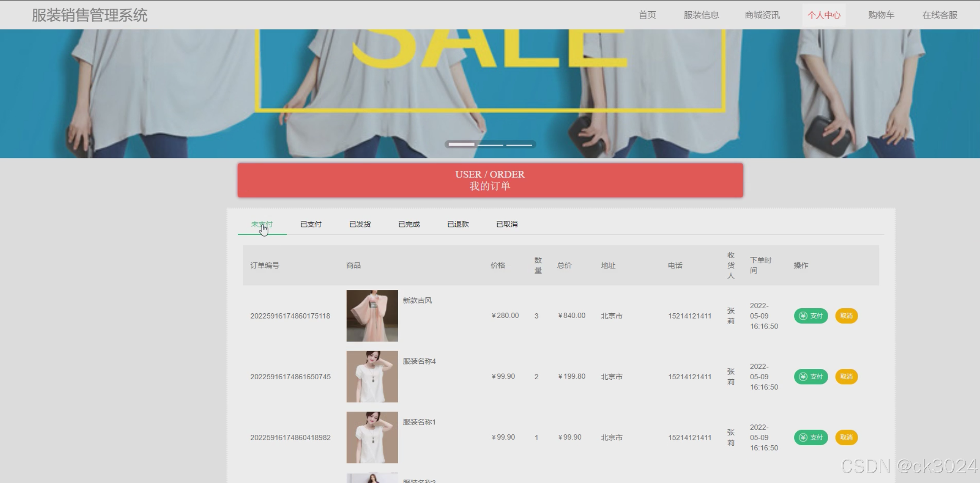Select the third banner slide indicator

coord(519,145)
